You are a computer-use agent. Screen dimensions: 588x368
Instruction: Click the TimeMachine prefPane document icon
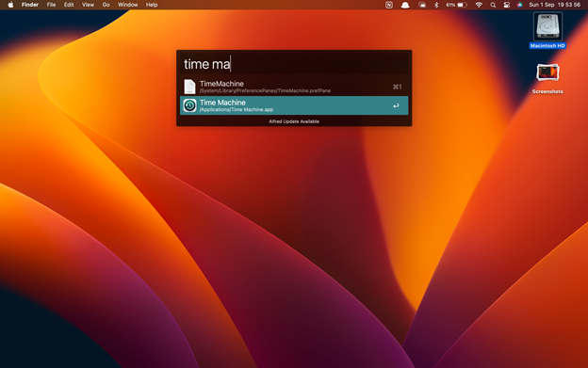[x=189, y=87]
